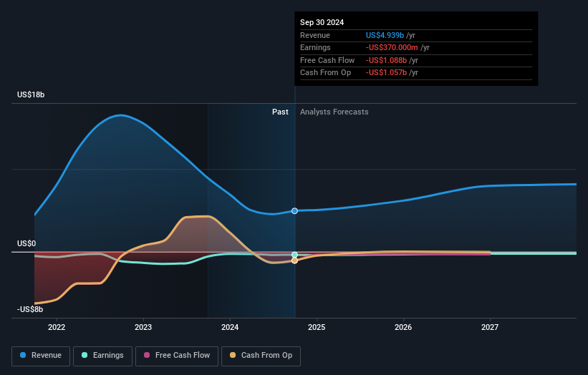
Task: Click the Earnings row label in tooltip
Action: [x=315, y=47]
